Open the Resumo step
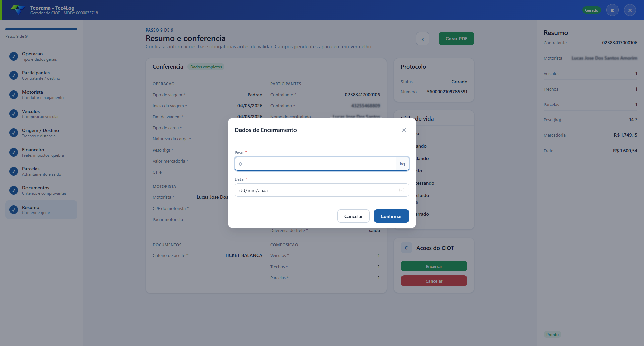 [41, 210]
